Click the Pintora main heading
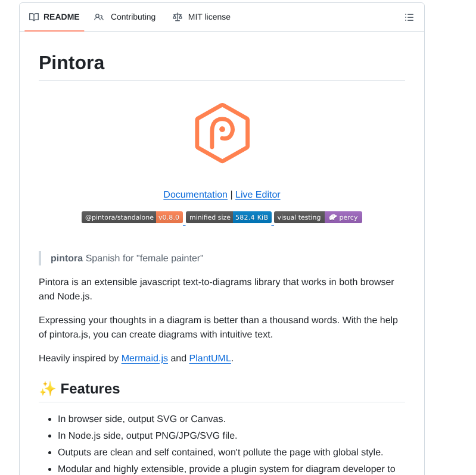Screen dimensions: 476x475 click(71, 62)
